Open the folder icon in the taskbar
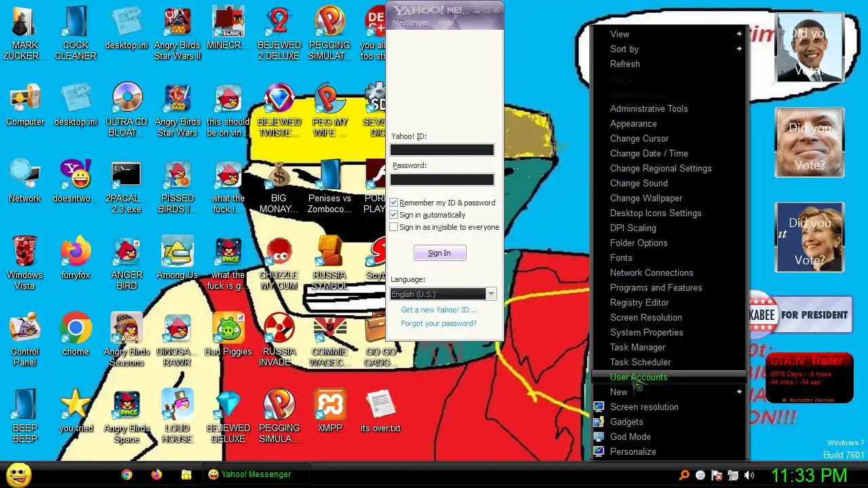The width and height of the screenshot is (868, 488). click(x=186, y=475)
